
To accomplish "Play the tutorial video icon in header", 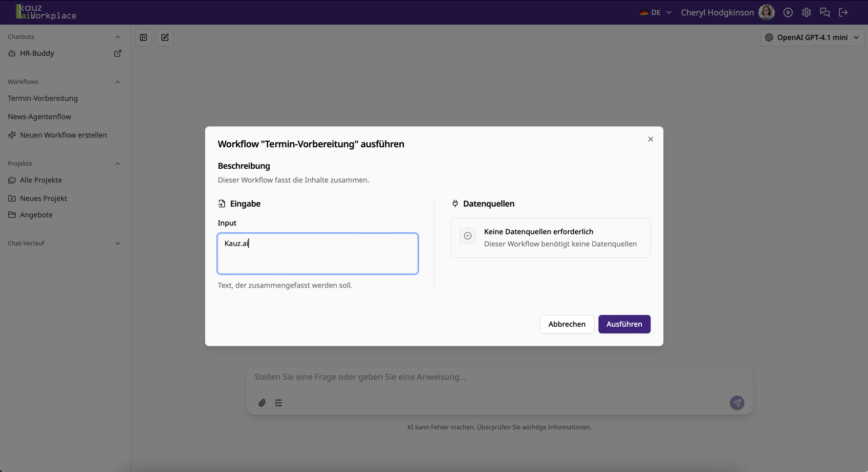I will pos(788,12).
